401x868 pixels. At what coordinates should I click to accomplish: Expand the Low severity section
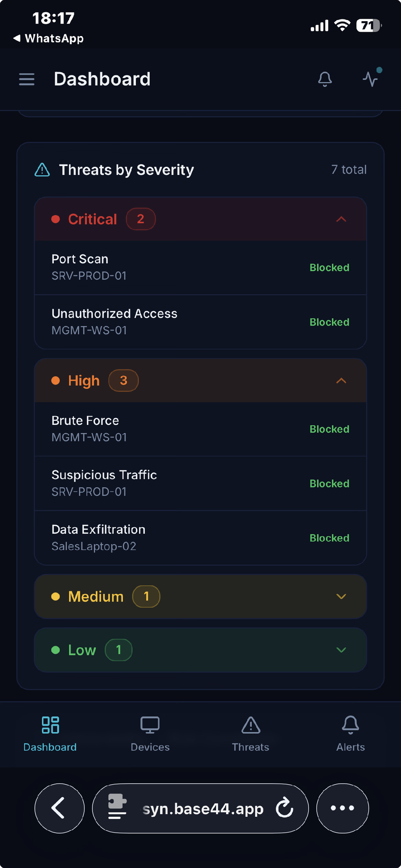point(341,650)
